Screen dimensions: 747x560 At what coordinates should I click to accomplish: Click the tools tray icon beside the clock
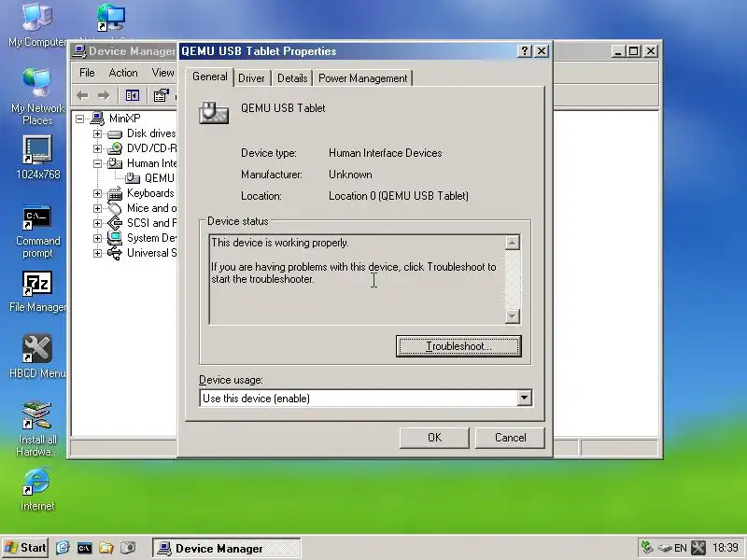(698, 548)
